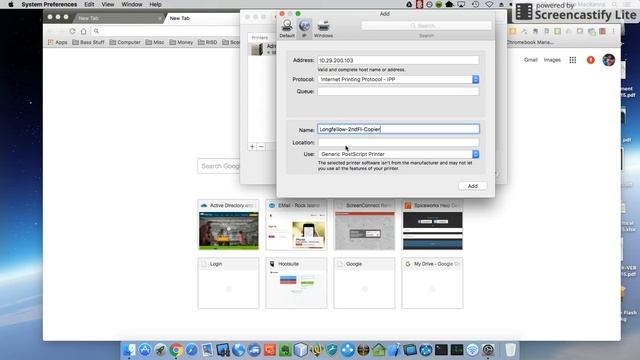Click the plus button under Printers list
Screen dimensions: 640x360
click(252, 147)
